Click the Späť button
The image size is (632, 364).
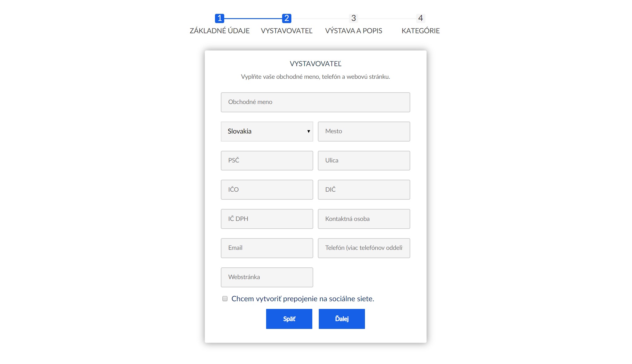pyautogui.click(x=289, y=319)
